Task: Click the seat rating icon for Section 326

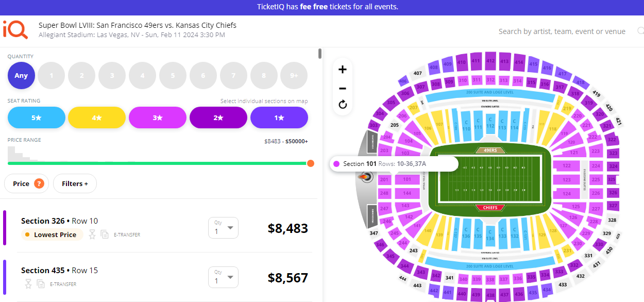Action: (x=92, y=234)
